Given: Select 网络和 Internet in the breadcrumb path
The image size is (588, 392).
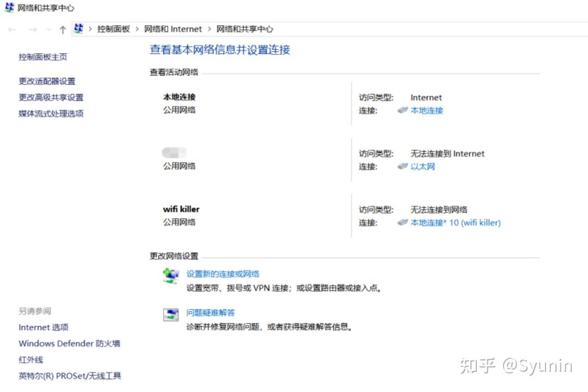Looking at the screenshot, I should [173, 29].
